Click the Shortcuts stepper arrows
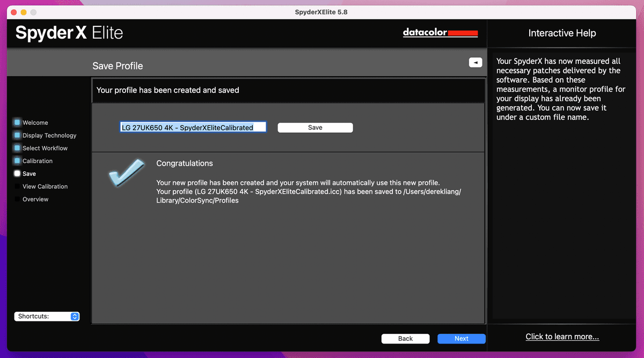This screenshot has height=358, width=644. click(x=75, y=316)
